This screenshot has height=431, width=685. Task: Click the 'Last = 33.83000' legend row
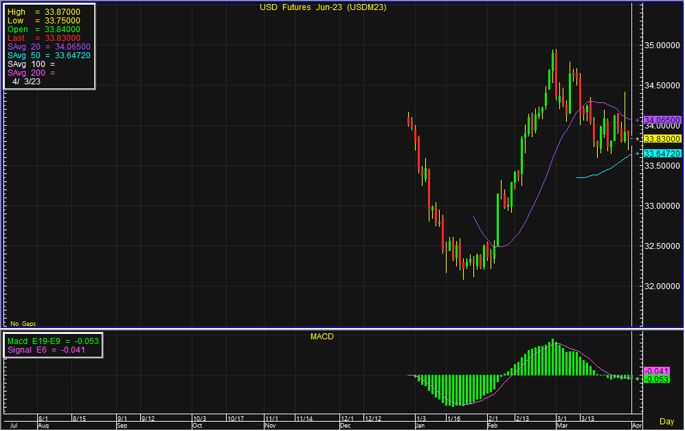(x=49, y=37)
